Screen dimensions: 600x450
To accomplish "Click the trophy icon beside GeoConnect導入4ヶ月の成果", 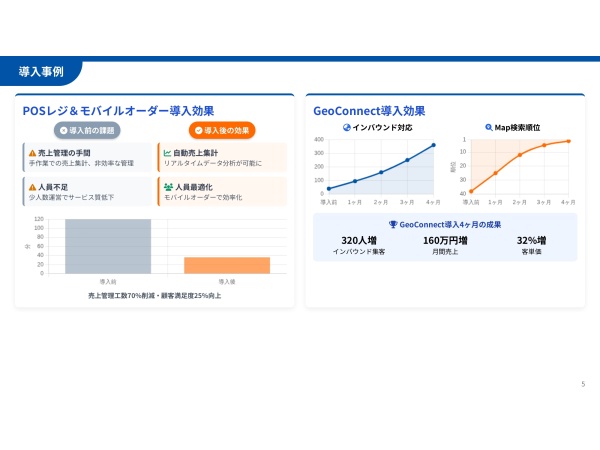I will point(393,224).
